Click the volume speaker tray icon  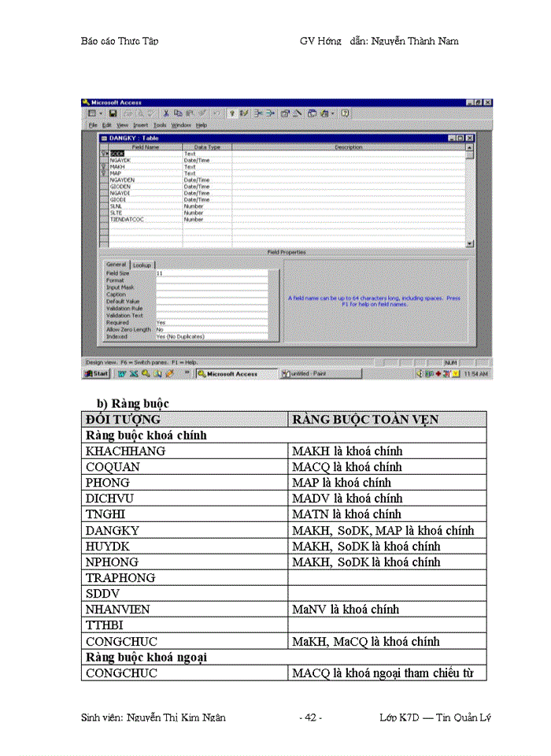coord(420,373)
